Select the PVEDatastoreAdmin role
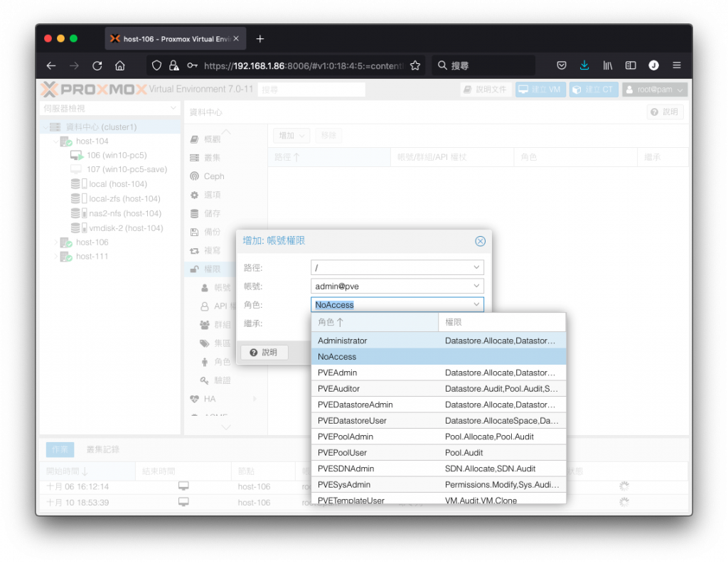Screen dimensions: 728x563 [x=439, y=404]
